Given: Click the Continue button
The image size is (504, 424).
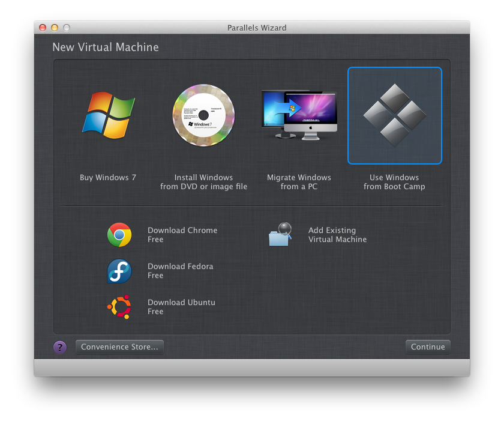Looking at the screenshot, I should [428, 347].
